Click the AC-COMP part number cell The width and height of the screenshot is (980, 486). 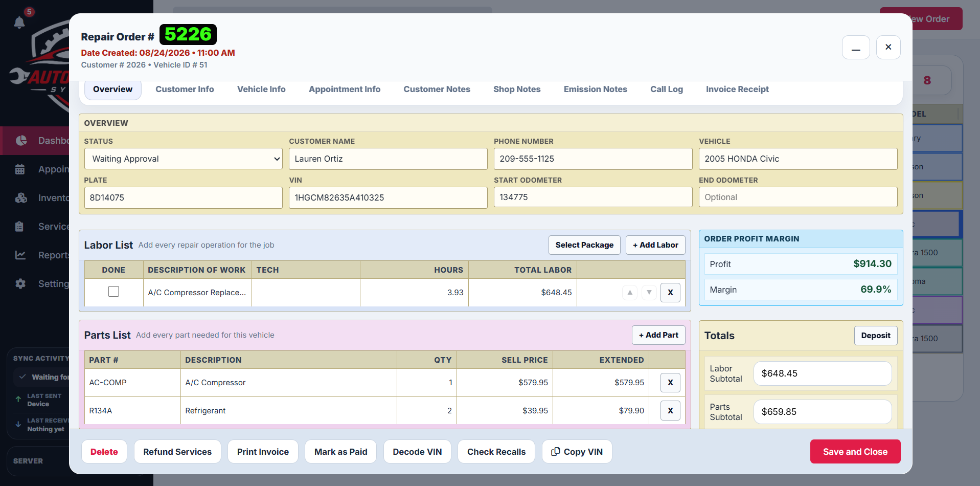pos(132,383)
